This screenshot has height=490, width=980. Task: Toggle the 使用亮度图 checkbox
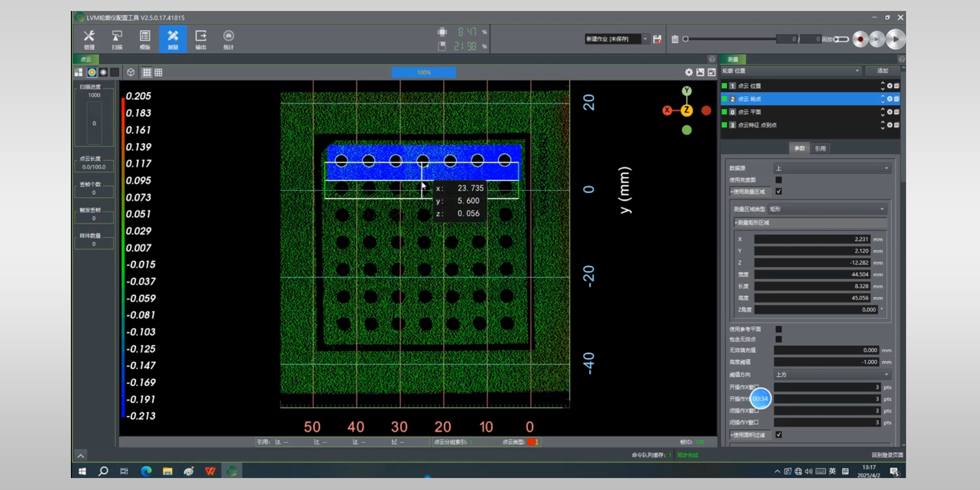pyautogui.click(x=778, y=180)
